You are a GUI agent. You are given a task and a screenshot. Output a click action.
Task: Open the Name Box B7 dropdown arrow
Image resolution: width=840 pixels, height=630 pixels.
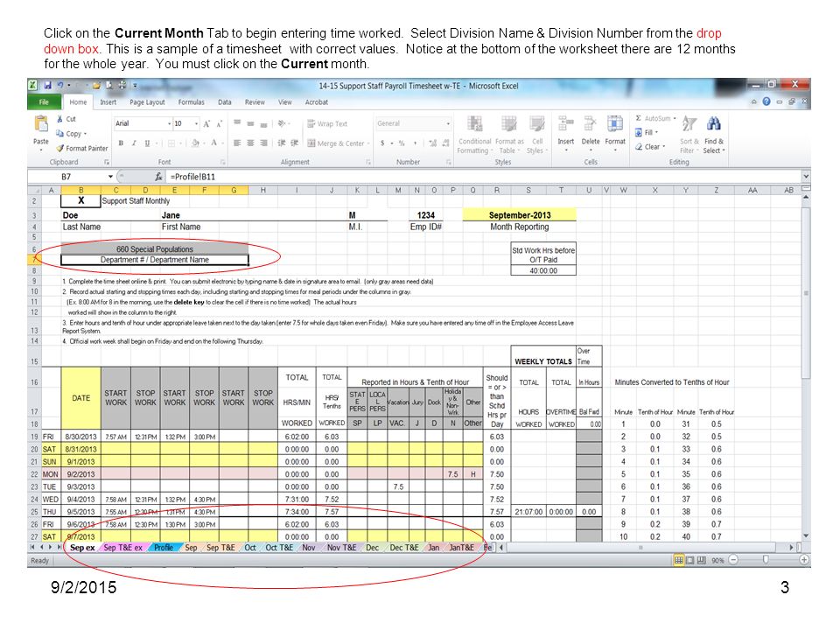pos(110,176)
